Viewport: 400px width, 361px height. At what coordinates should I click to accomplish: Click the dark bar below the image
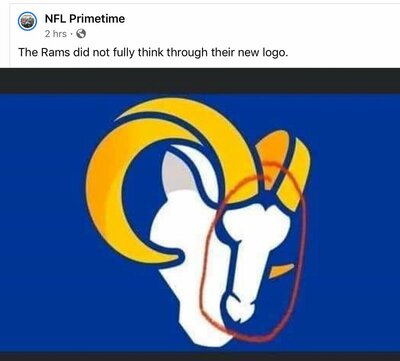pyautogui.click(x=200, y=356)
